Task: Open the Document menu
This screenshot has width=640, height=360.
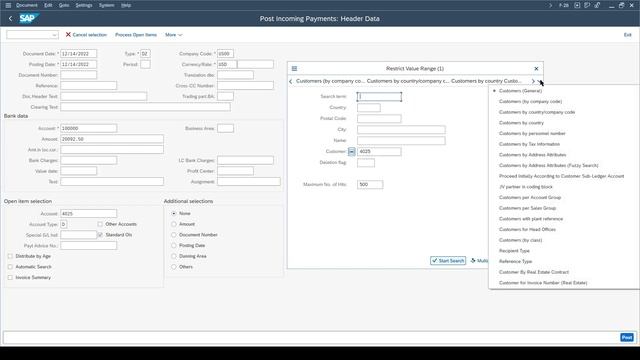Action: (27, 5)
